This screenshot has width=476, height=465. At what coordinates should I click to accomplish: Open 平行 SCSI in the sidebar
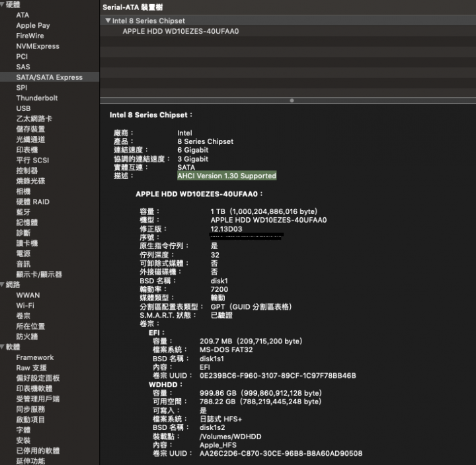point(32,160)
